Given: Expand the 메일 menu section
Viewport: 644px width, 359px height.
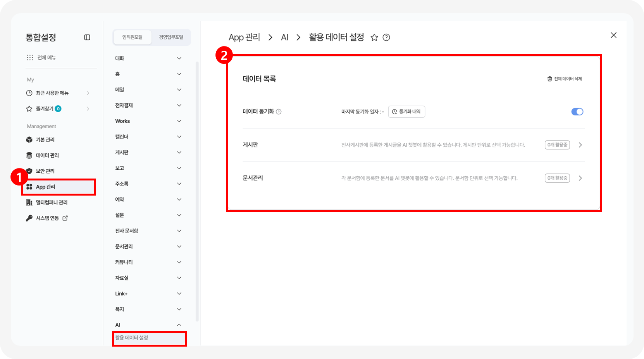Looking at the screenshot, I should [179, 89].
